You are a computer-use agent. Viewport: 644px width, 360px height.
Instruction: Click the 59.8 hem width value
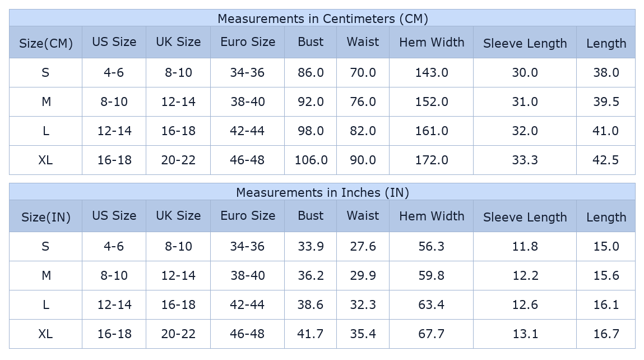coord(432,275)
